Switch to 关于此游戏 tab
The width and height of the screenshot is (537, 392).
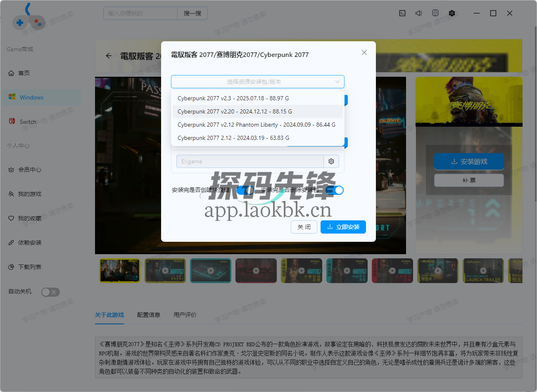(x=109, y=315)
